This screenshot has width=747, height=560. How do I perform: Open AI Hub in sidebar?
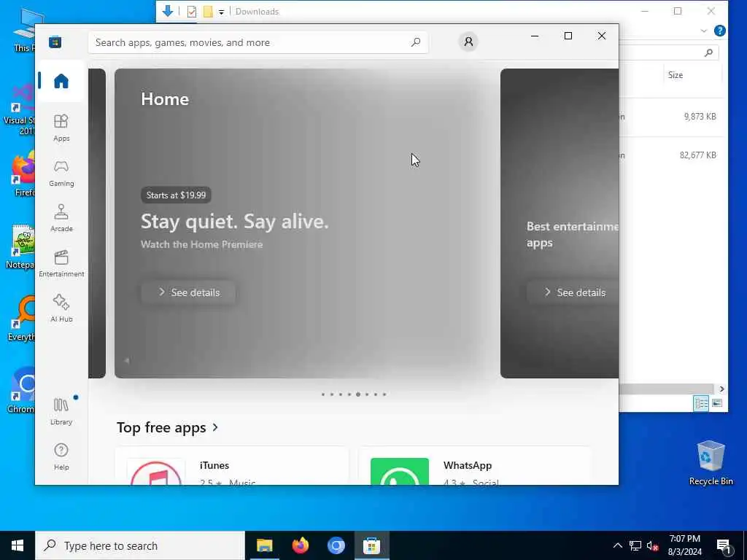click(x=61, y=308)
